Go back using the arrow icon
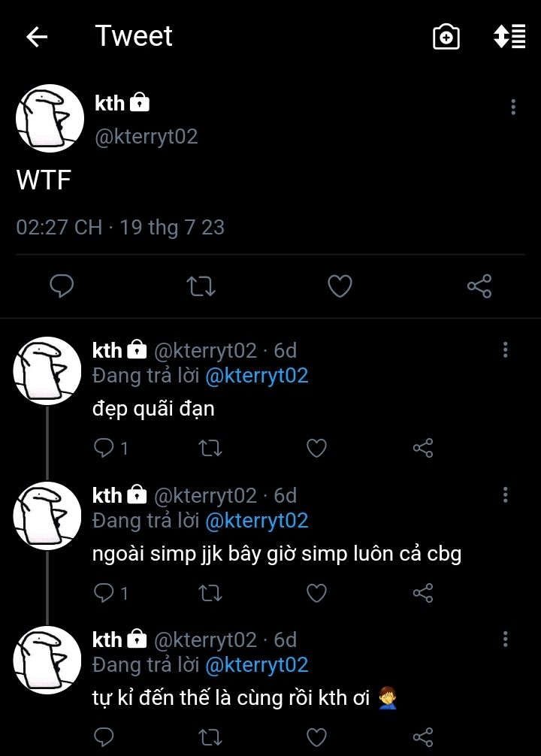The image size is (541, 756). pos(37,37)
